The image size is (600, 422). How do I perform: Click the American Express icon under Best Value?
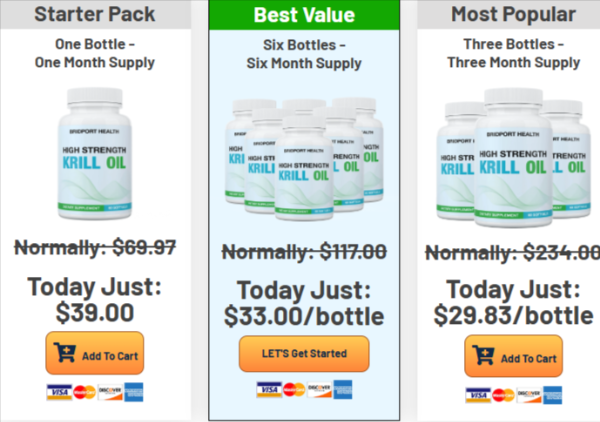click(343, 388)
